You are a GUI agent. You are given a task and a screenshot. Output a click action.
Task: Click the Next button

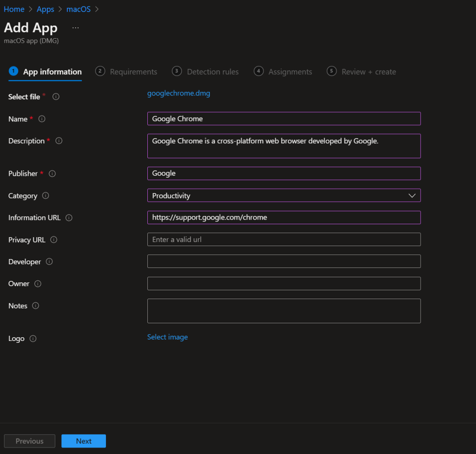tap(84, 441)
